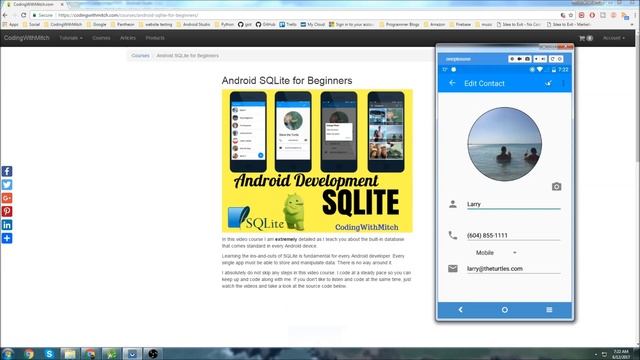Show hidden bookmarks overflow chevron
Image resolution: width=640 pixels, height=360 pixels.
632,24
